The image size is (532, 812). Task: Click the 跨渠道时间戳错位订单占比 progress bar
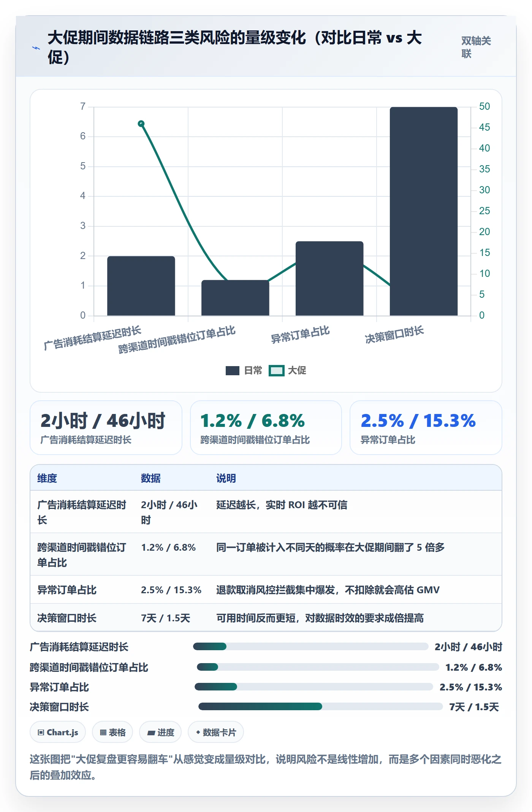click(x=318, y=667)
